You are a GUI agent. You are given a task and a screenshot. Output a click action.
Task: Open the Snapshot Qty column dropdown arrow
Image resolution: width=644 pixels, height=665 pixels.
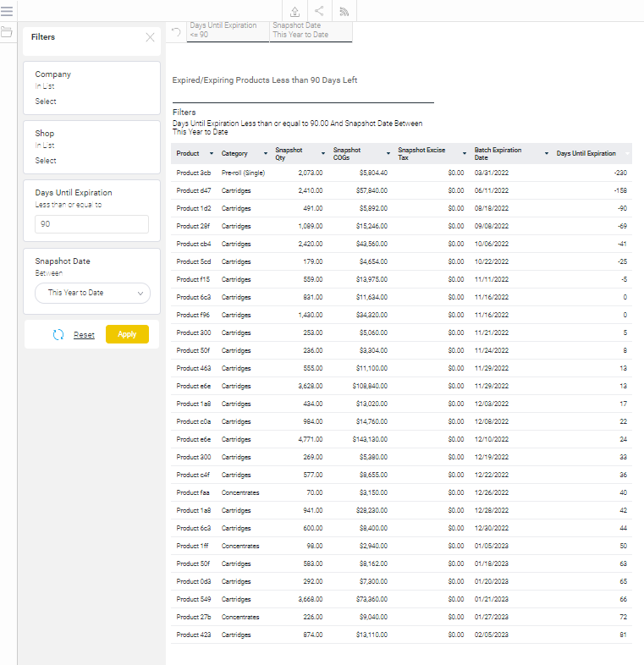pyautogui.click(x=323, y=153)
